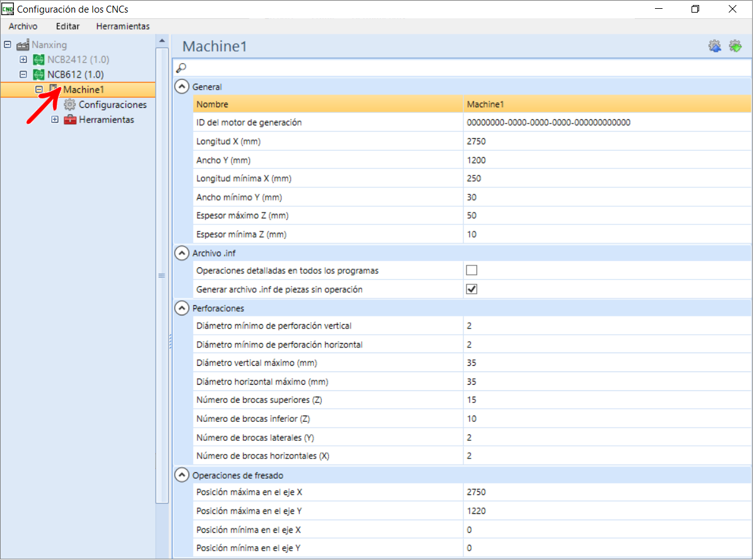The image size is (754, 560).
Task: Uncheck Generar archivo .inf de piezas sin operación
Action: pyautogui.click(x=471, y=289)
